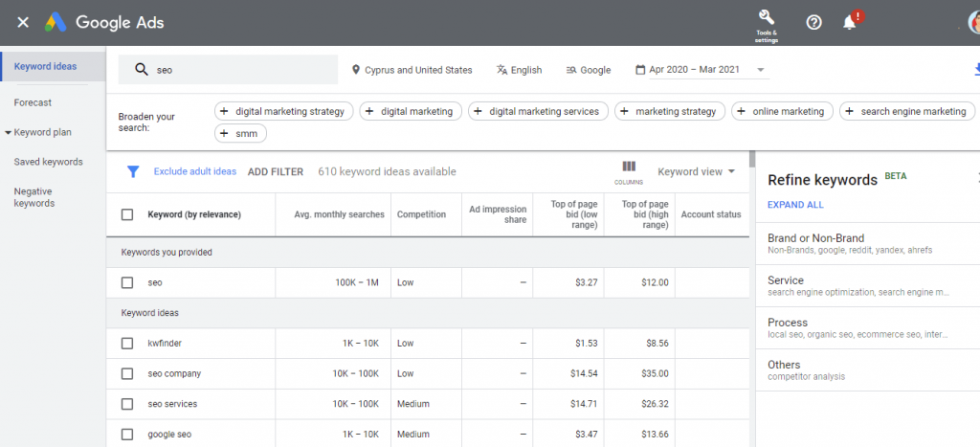Screen dimensions: 980x447
Task: Click the 'seo company' keyword text
Action: pyautogui.click(x=174, y=374)
